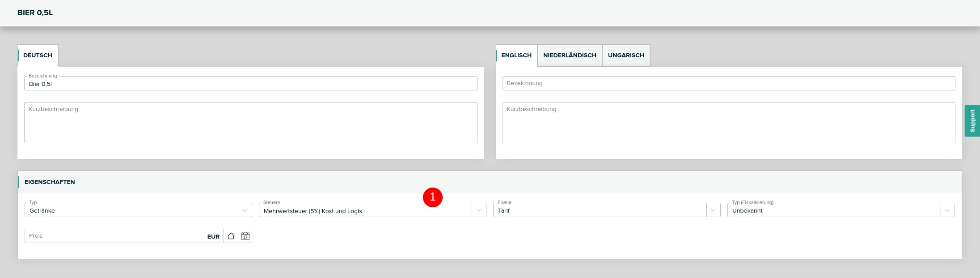Click the BIER 0,5L page title
The height and width of the screenshot is (278, 980).
(x=35, y=13)
